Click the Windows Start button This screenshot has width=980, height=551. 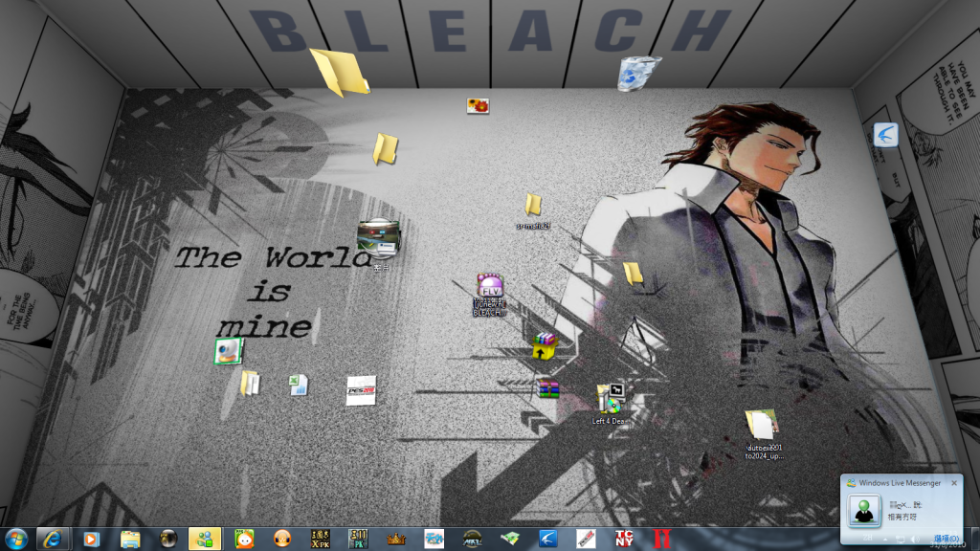tap(16, 539)
